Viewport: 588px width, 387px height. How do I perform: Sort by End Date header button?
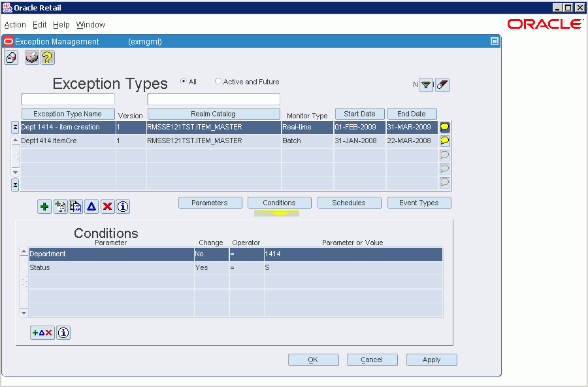(x=412, y=114)
